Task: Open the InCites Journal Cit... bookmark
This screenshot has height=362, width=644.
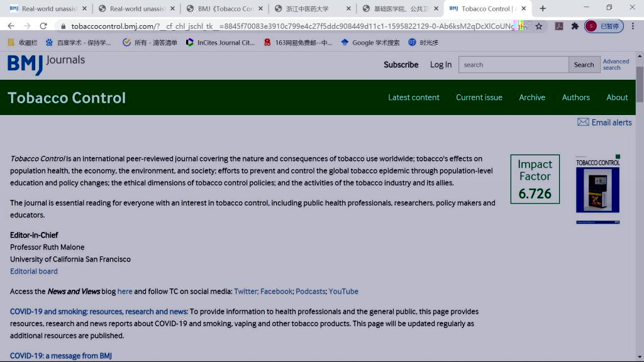Action: point(220,42)
